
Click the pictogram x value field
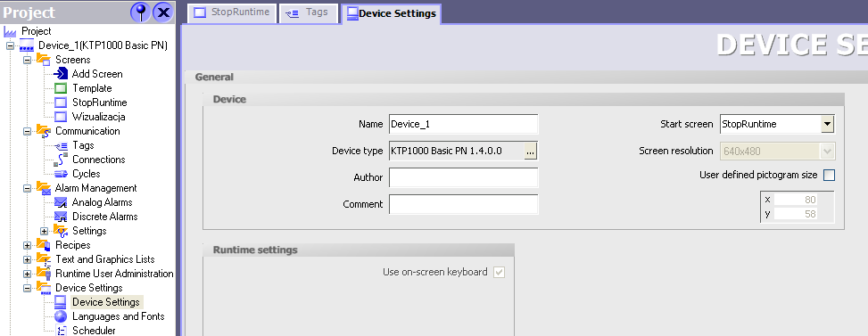point(796,200)
